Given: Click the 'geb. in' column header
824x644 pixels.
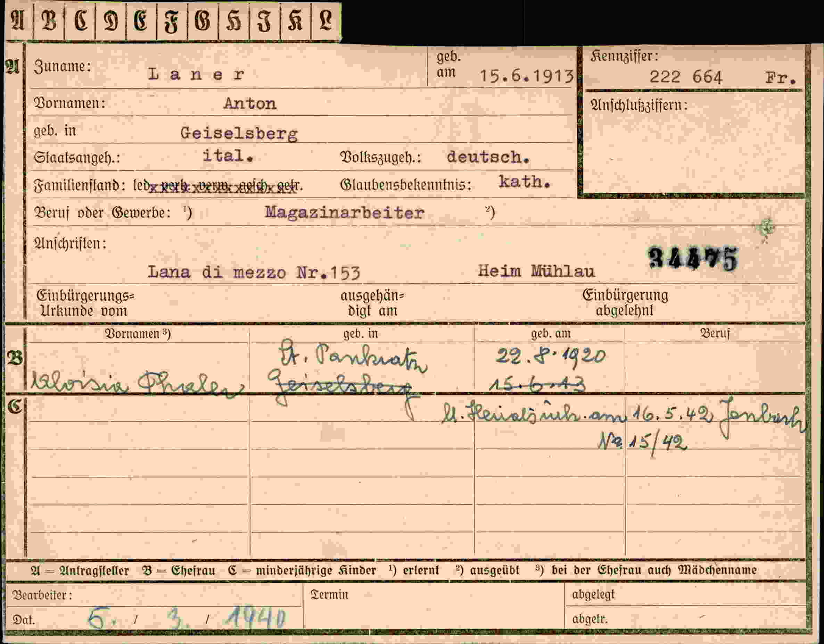Looking at the screenshot, I should [x=361, y=334].
